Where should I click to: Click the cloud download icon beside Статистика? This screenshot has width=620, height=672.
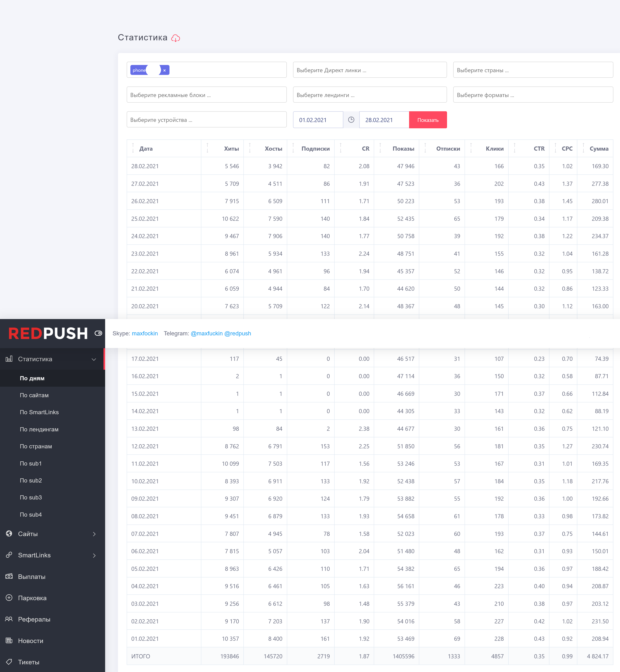tap(175, 38)
